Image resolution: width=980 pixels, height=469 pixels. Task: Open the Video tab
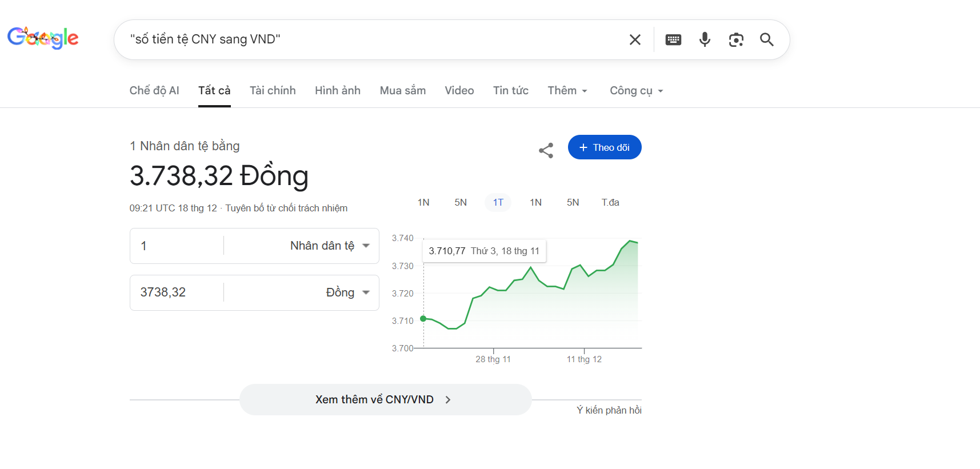459,90
